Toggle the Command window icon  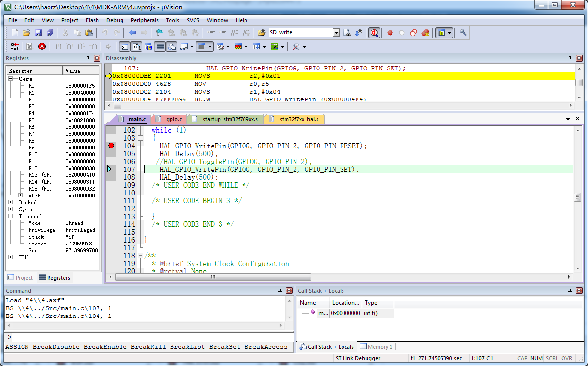[124, 47]
